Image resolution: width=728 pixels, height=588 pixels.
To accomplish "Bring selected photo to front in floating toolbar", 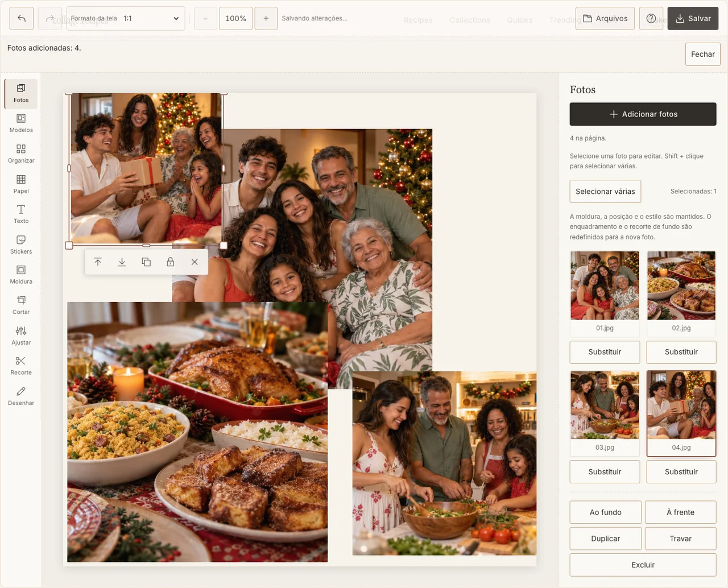I will (98, 262).
